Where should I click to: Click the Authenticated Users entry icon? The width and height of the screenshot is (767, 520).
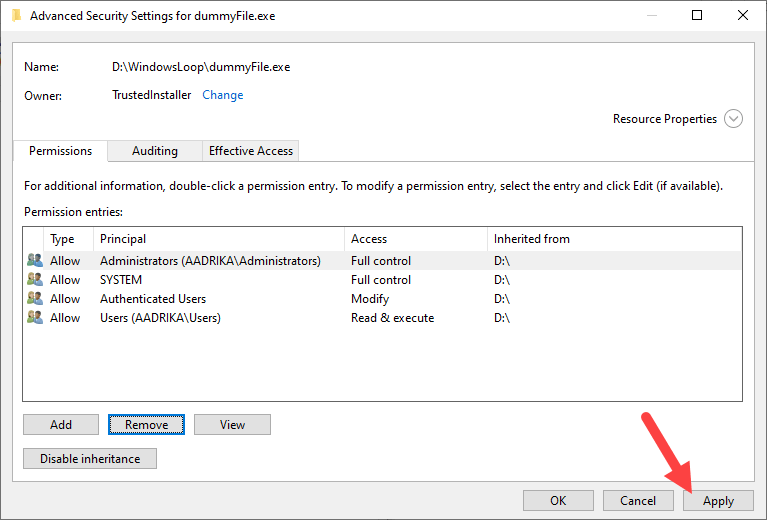point(35,299)
